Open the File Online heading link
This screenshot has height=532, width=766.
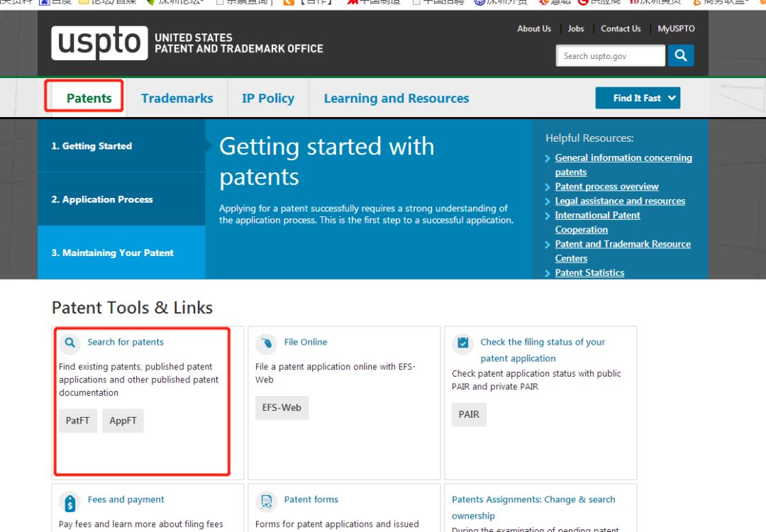coord(306,342)
